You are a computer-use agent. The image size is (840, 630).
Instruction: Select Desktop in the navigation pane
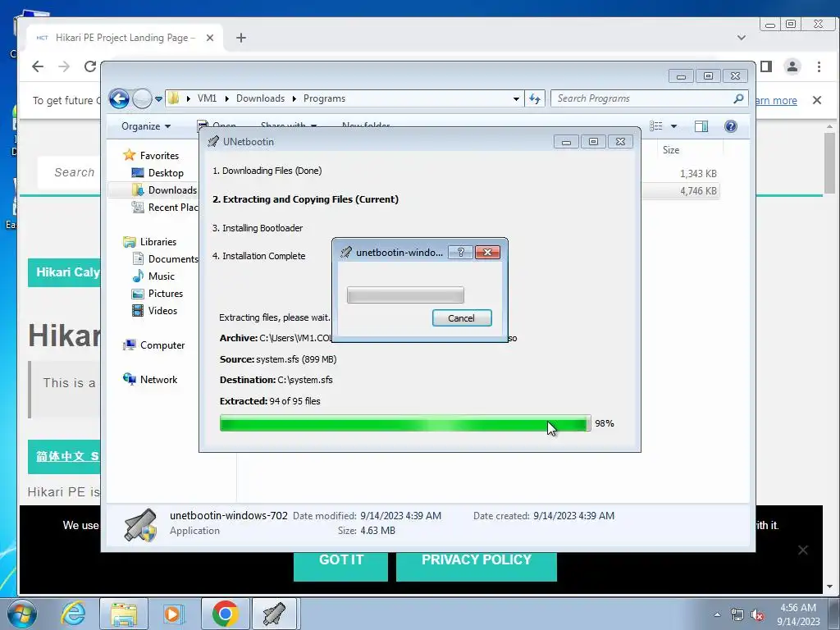[157, 173]
